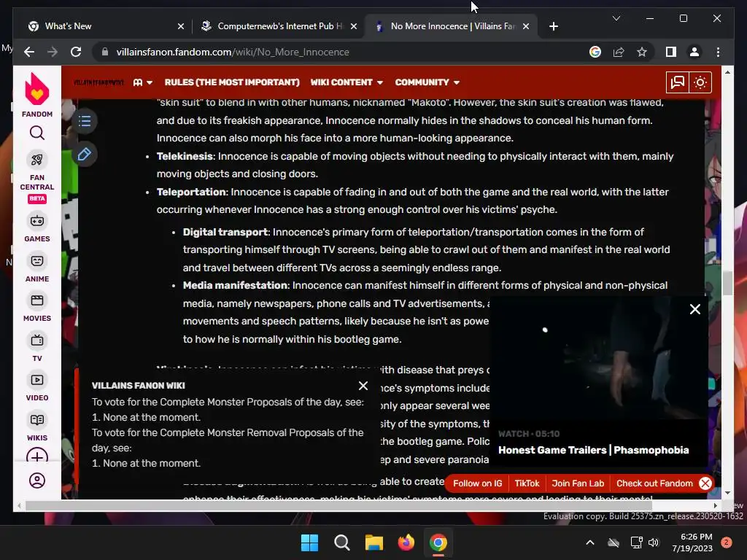Screen dimensions: 747x560
Task: Click the page vertical scrollbar thumb
Action: coord(727,284)
